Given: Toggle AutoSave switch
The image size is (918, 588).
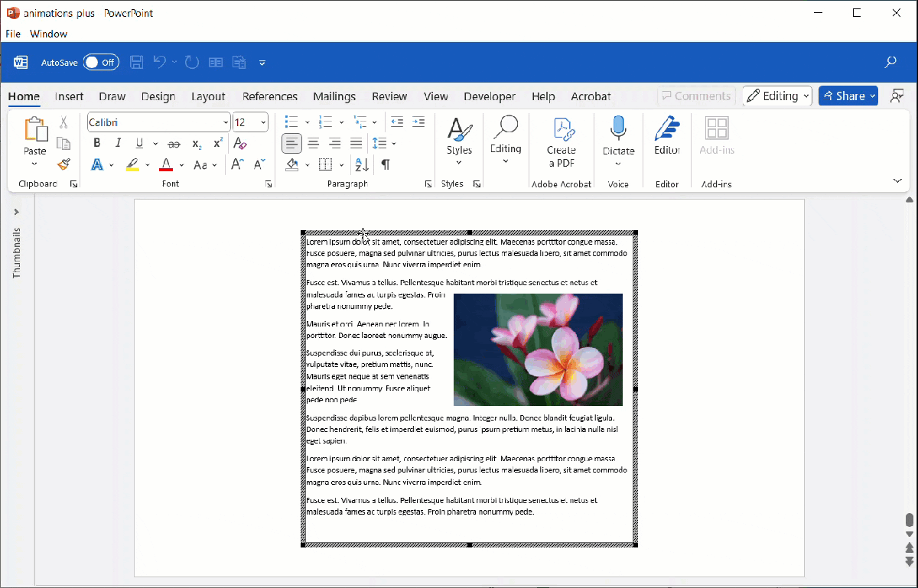Looking at the screenshot, I should (101, 63).
